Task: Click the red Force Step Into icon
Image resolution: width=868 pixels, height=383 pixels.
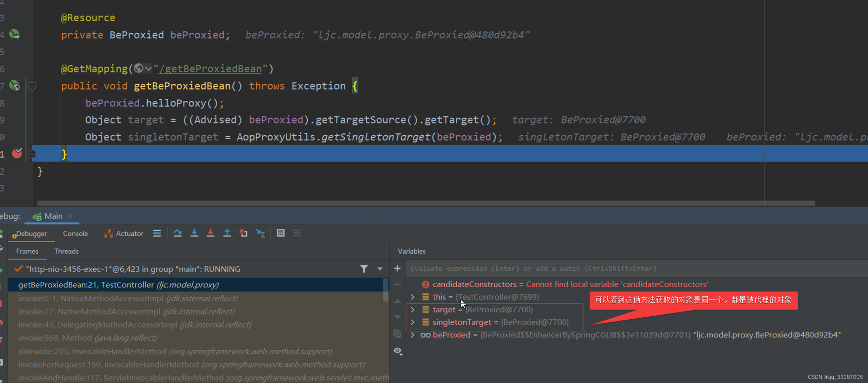Action: 211,233
